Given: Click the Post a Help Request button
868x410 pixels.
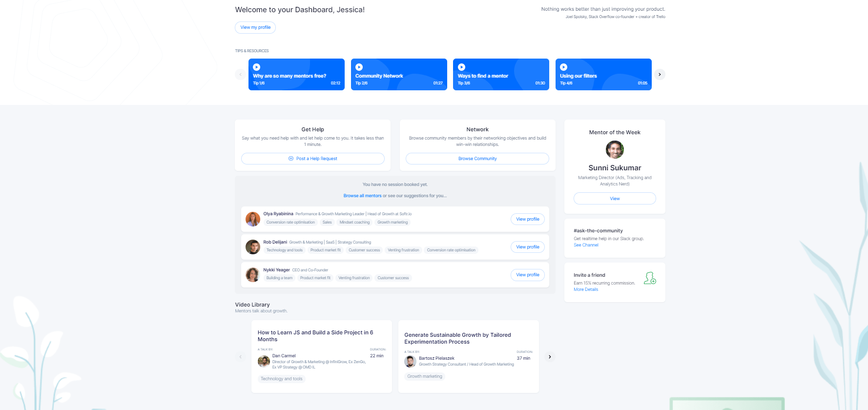Looking at the screenshot, I should coord(312,159).
